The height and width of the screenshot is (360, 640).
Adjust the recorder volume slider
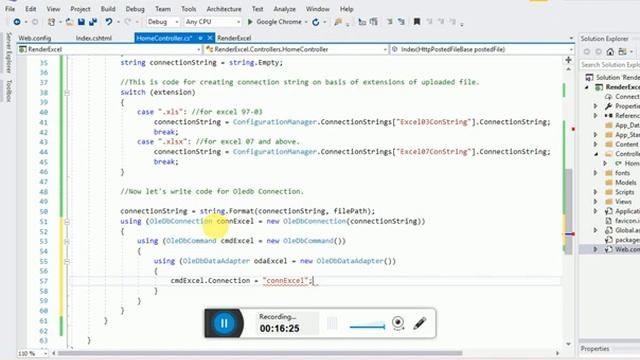click(367, 326)
